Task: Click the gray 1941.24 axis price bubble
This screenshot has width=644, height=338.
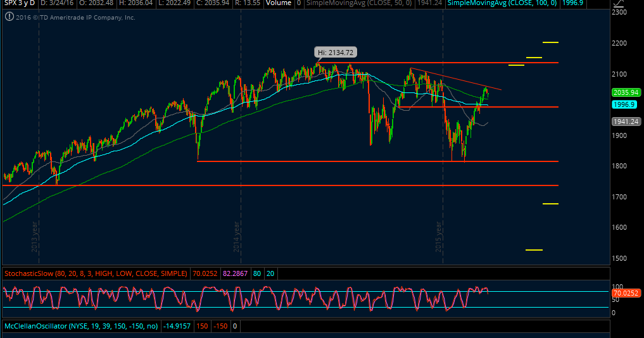Action: coord(625,122)
